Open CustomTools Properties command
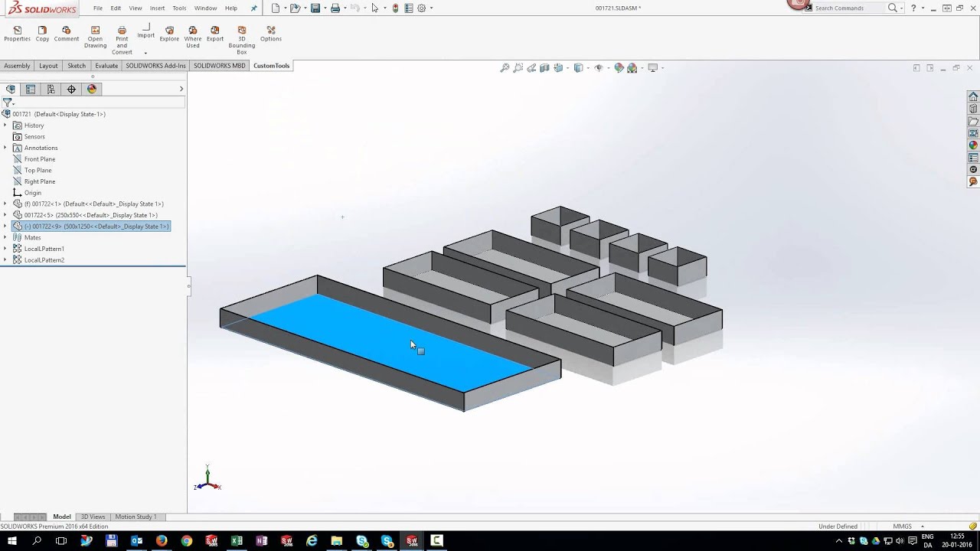Viewport: 980px width, 551px height. 17,34
